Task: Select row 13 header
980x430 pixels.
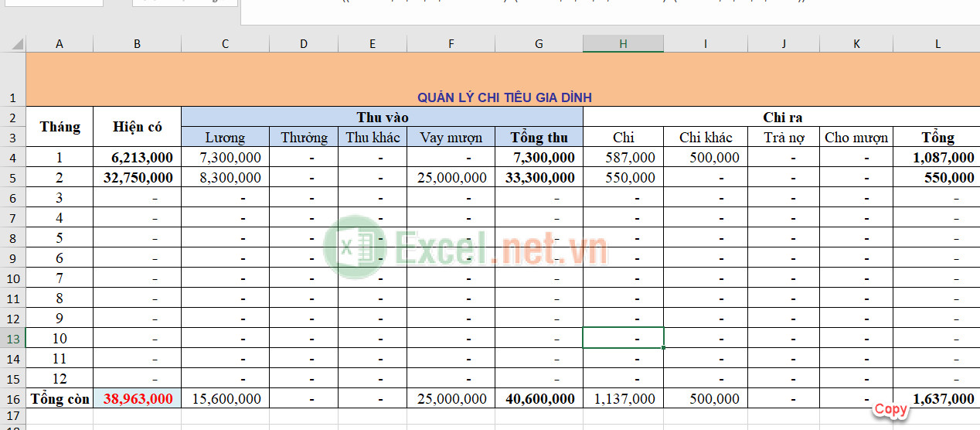Action: click(13, 339)
